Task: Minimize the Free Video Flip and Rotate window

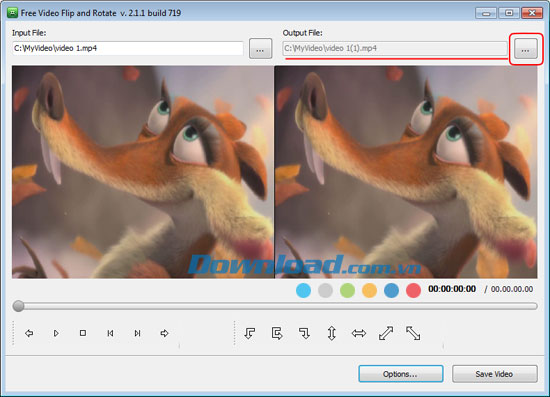Action: click(486, 13)
